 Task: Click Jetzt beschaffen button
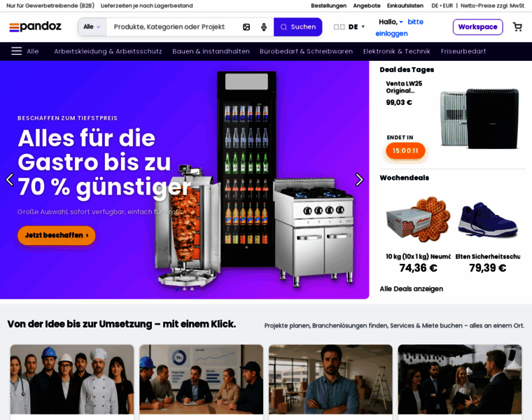(56, 235)
